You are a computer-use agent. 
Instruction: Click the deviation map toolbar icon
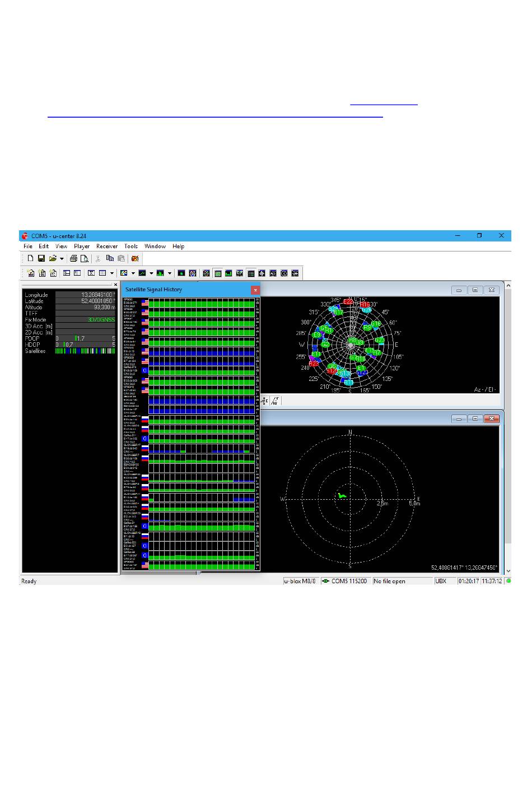point(181,273)
